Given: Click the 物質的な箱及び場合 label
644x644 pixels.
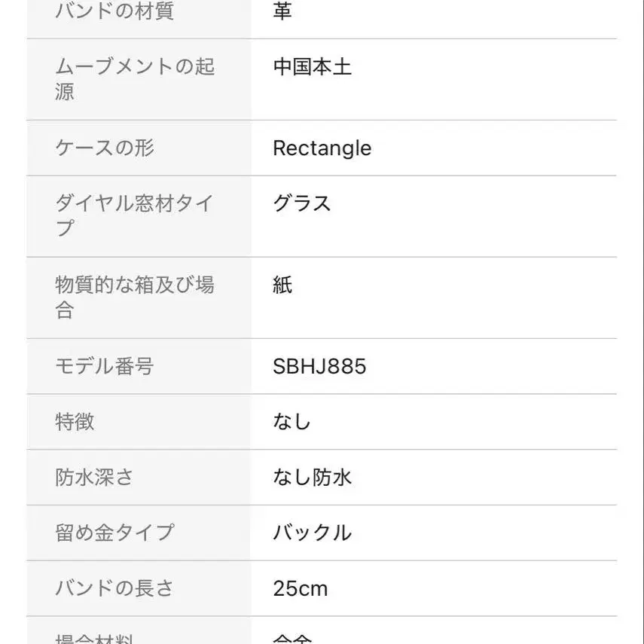Looking at the screenshot, I should [136, 297].
